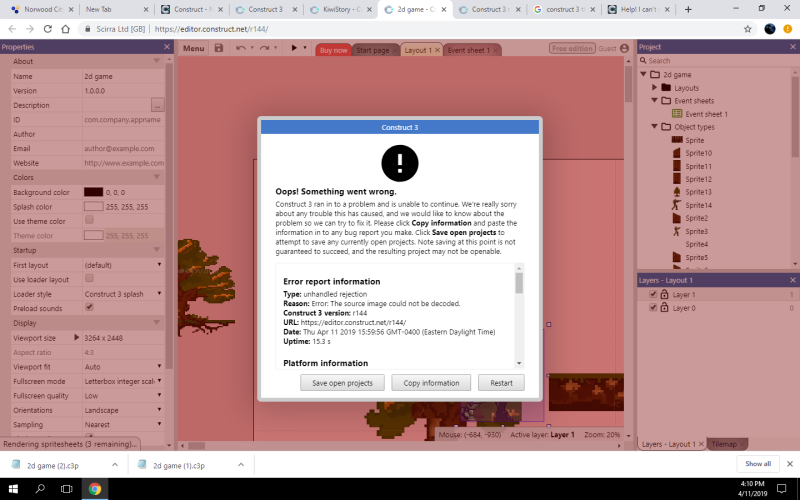800x500 pixels.
Task: Toggle lock icon on Layer 0
Action: click(x=664, y=308)
